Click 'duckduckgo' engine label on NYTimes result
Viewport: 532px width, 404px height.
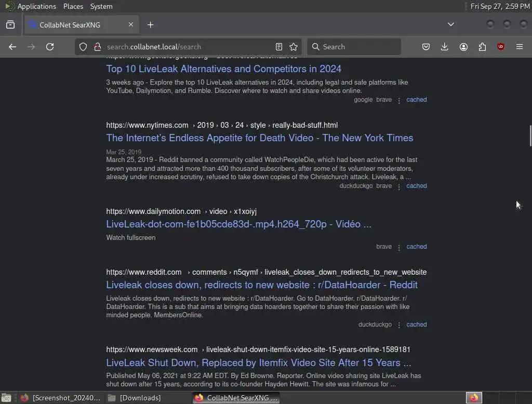(x=356, y=186)
